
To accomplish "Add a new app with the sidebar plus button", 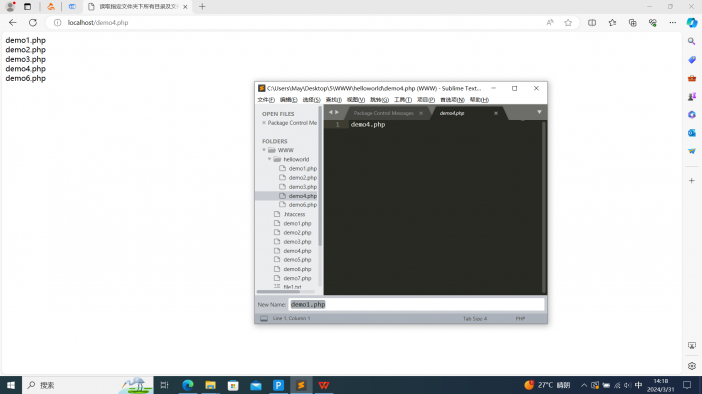I will click(692, 180).
